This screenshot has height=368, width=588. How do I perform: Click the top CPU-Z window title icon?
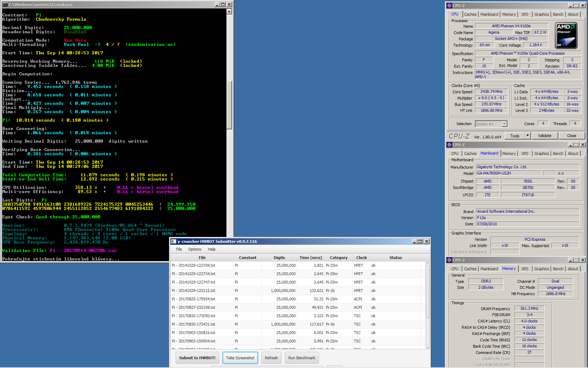449,6
